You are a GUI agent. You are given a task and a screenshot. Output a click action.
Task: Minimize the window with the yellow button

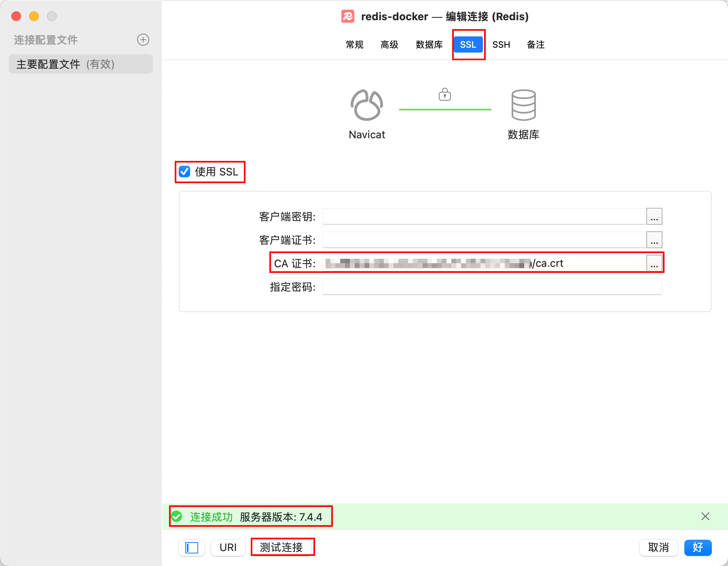34,16
